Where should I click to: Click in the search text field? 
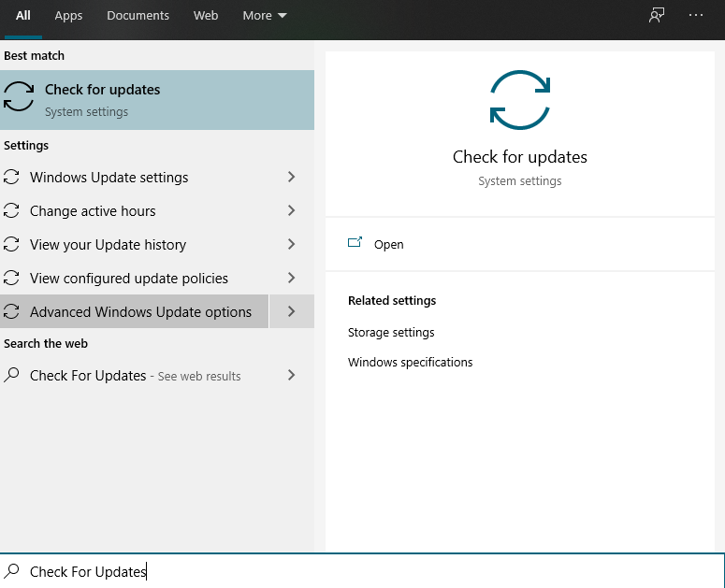(363, 571)
